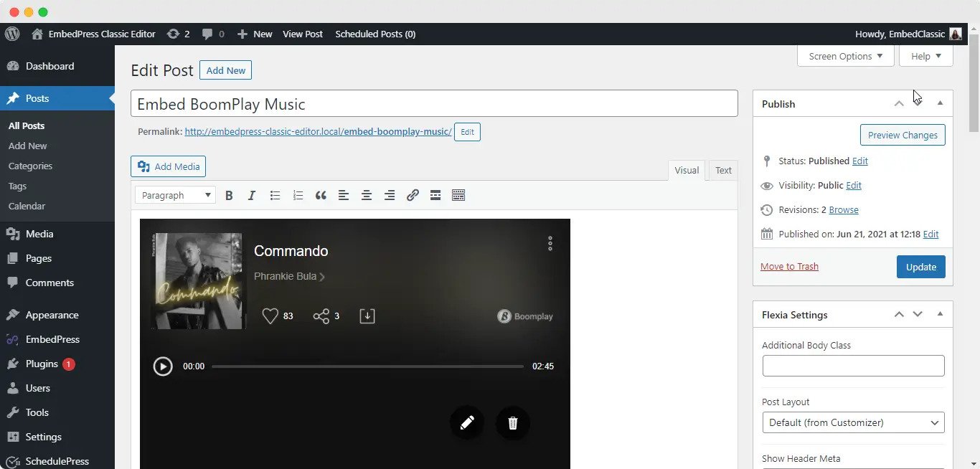The width and height of the screenshot is (980, 469).
Task: Click the trash icon on embed
Action: point(513,423)
